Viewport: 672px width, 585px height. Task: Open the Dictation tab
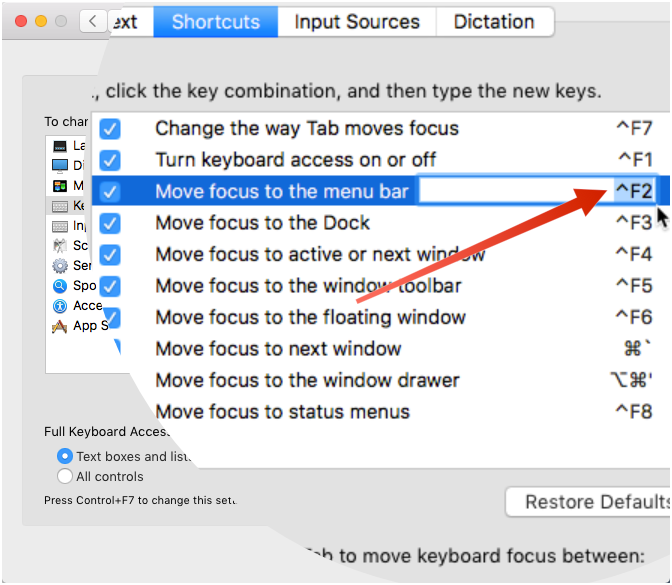pyautogui.click(x=494, y=22)
